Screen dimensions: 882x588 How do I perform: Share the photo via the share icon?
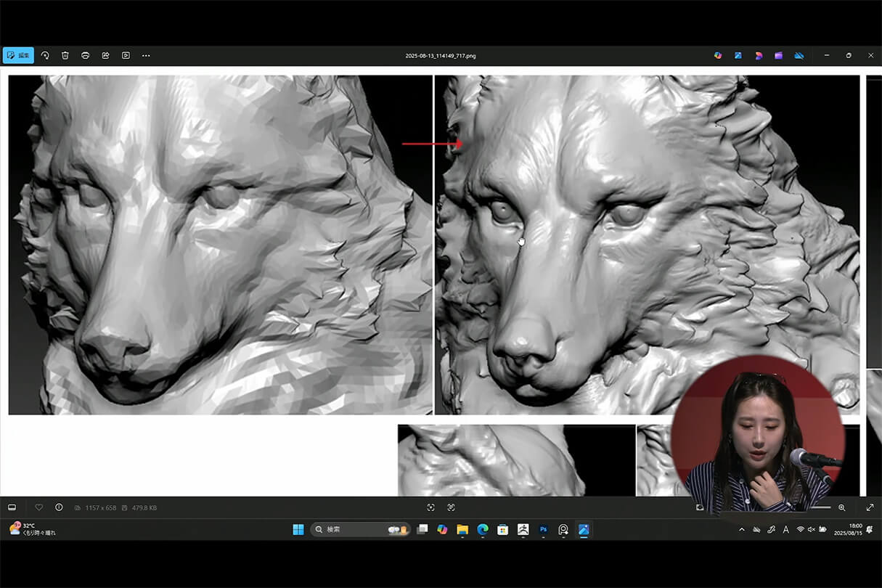tap(105, 55)
